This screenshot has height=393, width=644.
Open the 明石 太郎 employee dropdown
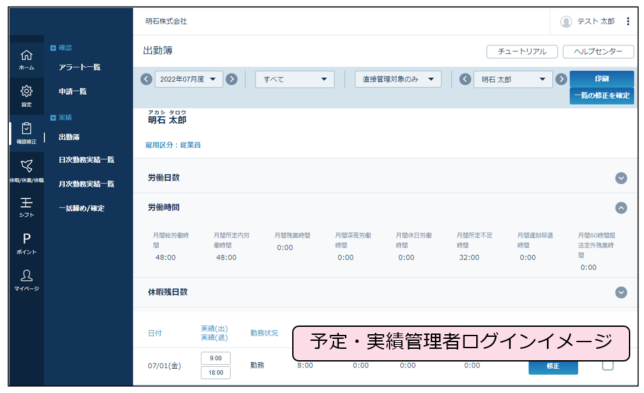(513, 79)
